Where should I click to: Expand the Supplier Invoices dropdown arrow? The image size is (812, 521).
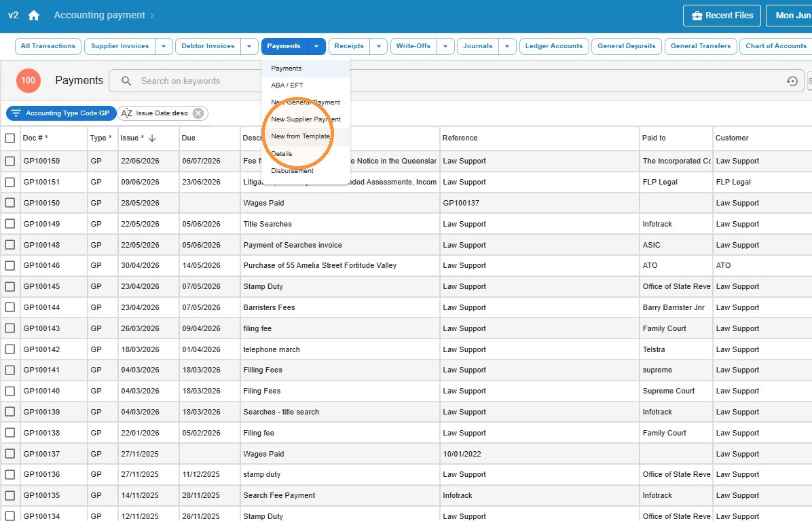(x=164, y=46)
